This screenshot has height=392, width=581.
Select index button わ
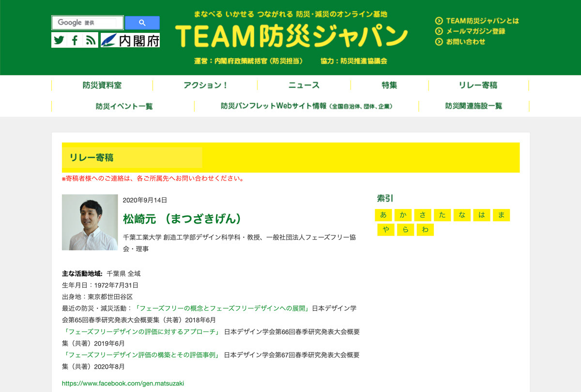point(425,230)
